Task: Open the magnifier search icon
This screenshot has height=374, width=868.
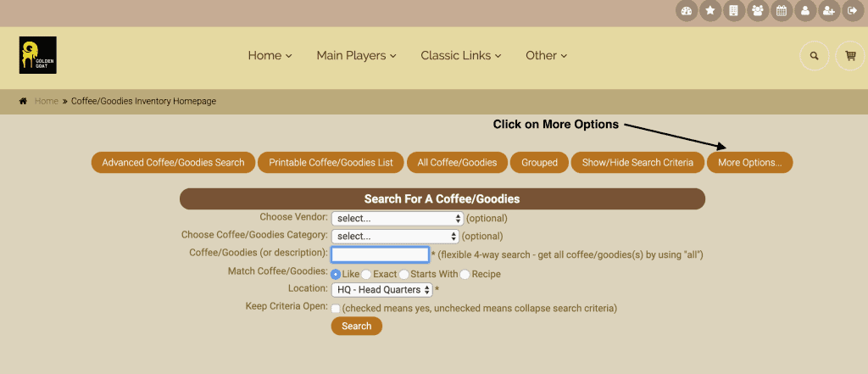Action: [x=815, y=56]
